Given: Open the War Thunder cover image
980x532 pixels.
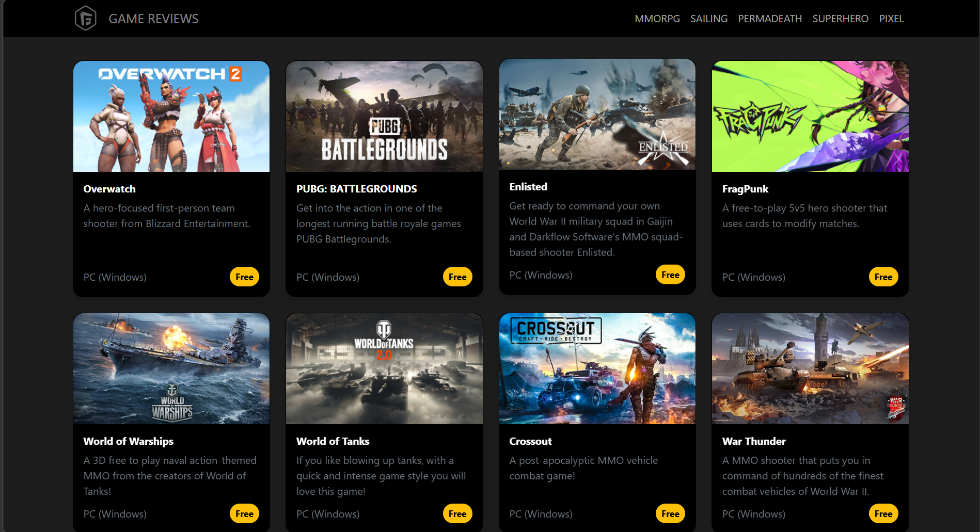Looking at the screenshot, I should (x=810, y=369).
